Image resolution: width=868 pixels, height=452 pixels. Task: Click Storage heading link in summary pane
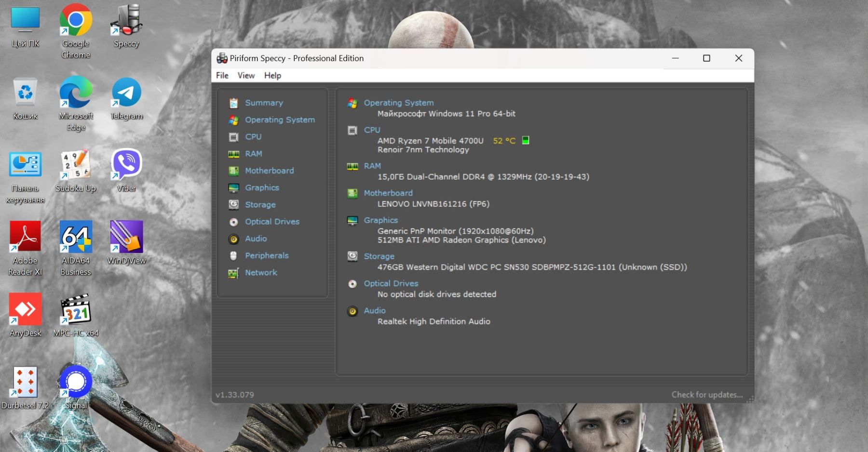pyautogui.click(x=379, y=256)
